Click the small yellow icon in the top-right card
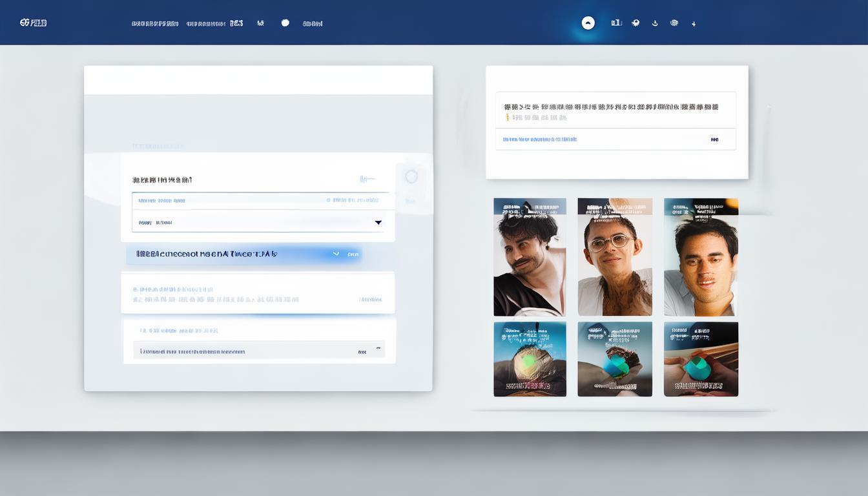Image resolution: width=868 pixels, height=496 pixels. [507, 118]
